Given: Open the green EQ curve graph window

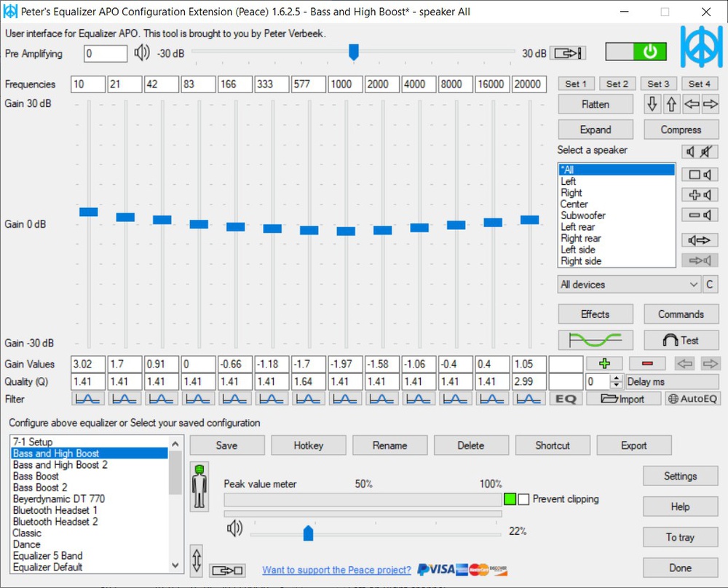Looking at the screenshot, I should [595, 340].
